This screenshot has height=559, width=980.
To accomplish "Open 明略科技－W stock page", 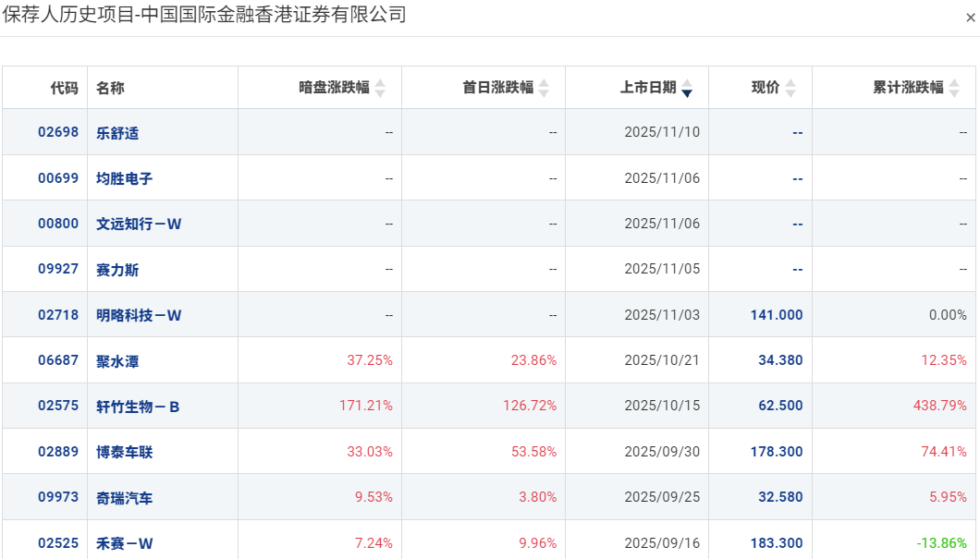I will coord(139,315).
